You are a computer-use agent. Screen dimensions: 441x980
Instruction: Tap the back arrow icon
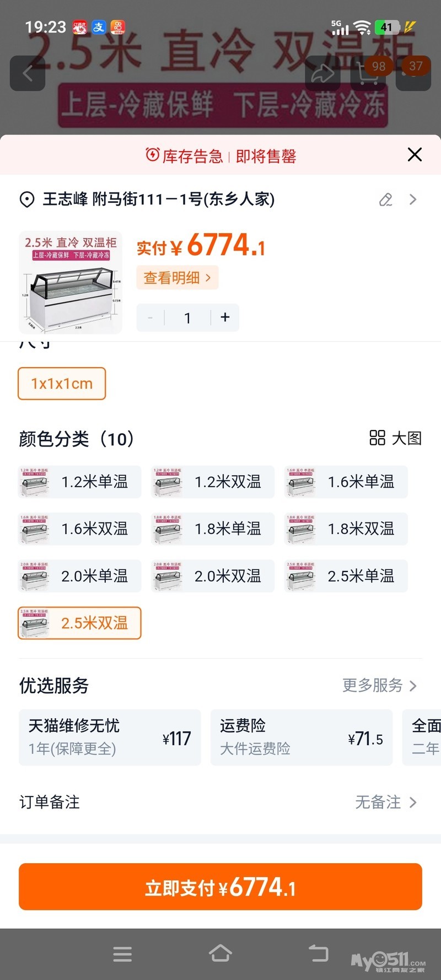pyautogui.click(x=28, y=73)
